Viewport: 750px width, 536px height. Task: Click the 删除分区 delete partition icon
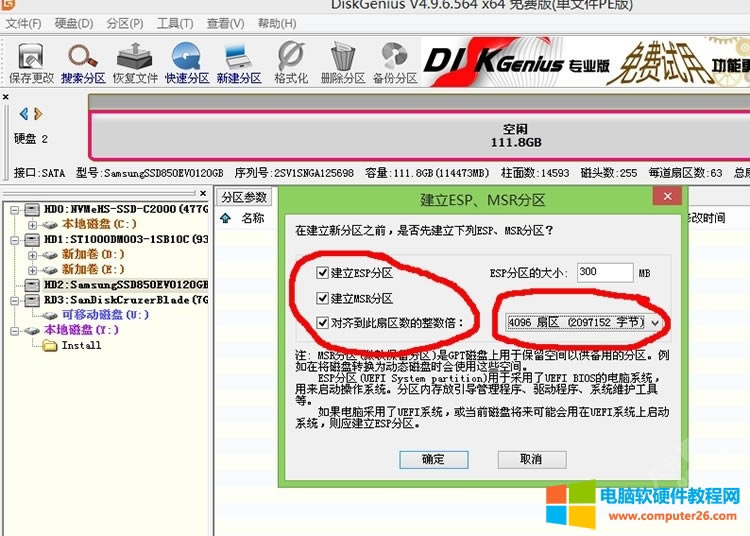343,62
